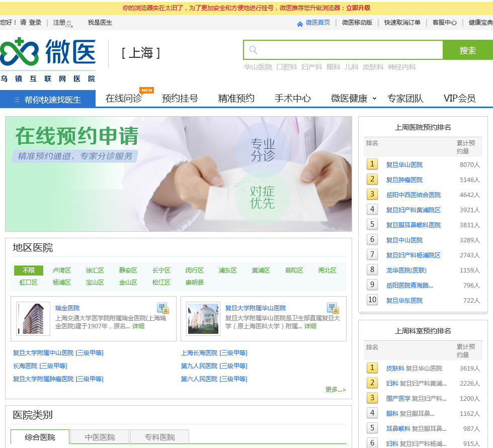Click 登录 link
Image resolution: width=493 pixels, height=448 pixels.
(x=35, y=23)
